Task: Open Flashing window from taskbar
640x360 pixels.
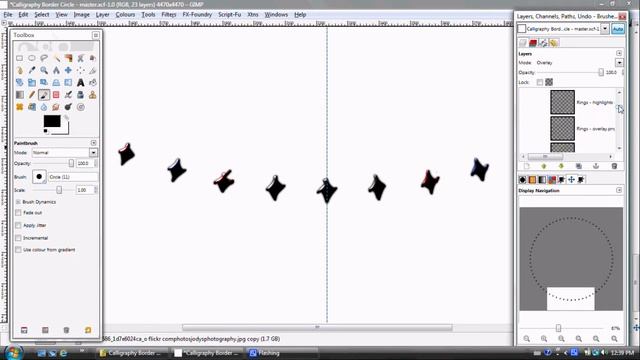Action: point(282,353)
